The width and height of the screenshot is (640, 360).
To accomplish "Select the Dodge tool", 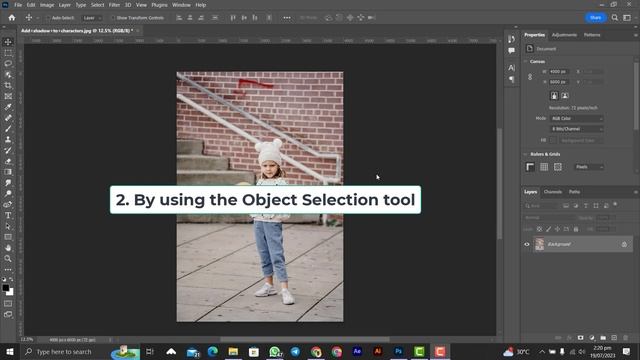I will point(8,193).
